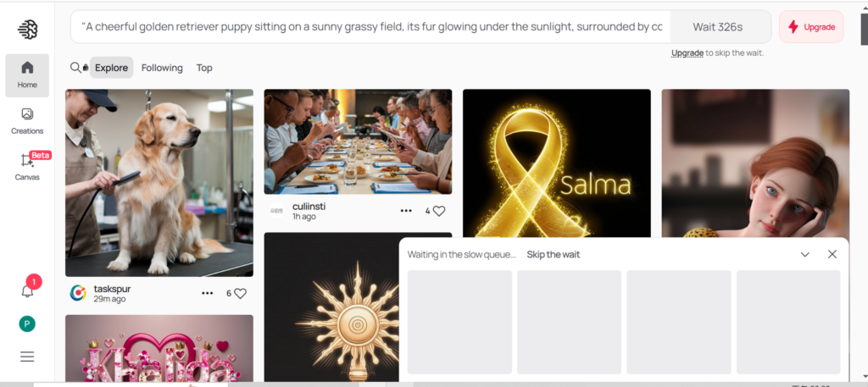Image resolution: width=868 pixels, height=387 pixels.
Task: Switch to the Top tab
Action: (204, 68)
